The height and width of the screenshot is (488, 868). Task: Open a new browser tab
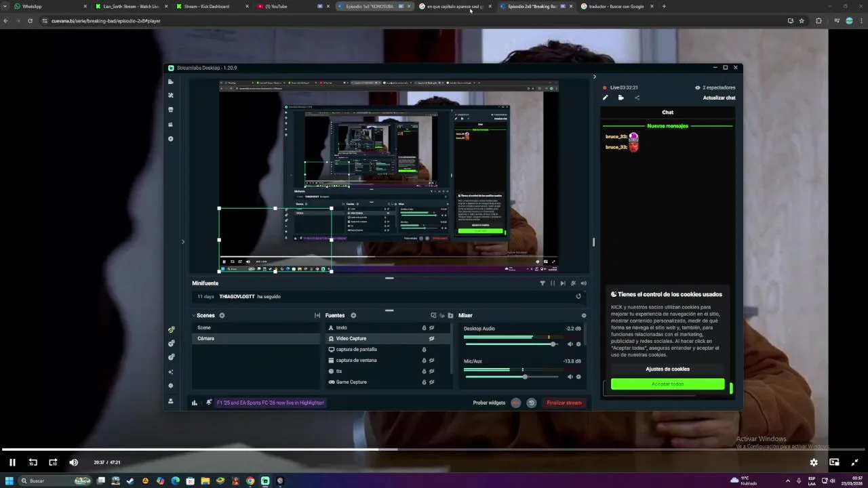(664, 6)
